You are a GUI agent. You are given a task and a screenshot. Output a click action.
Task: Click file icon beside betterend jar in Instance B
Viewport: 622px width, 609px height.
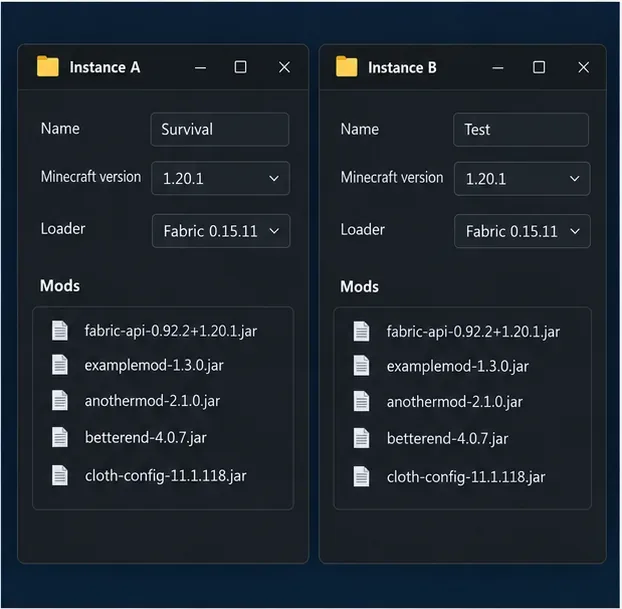(361, 438)
